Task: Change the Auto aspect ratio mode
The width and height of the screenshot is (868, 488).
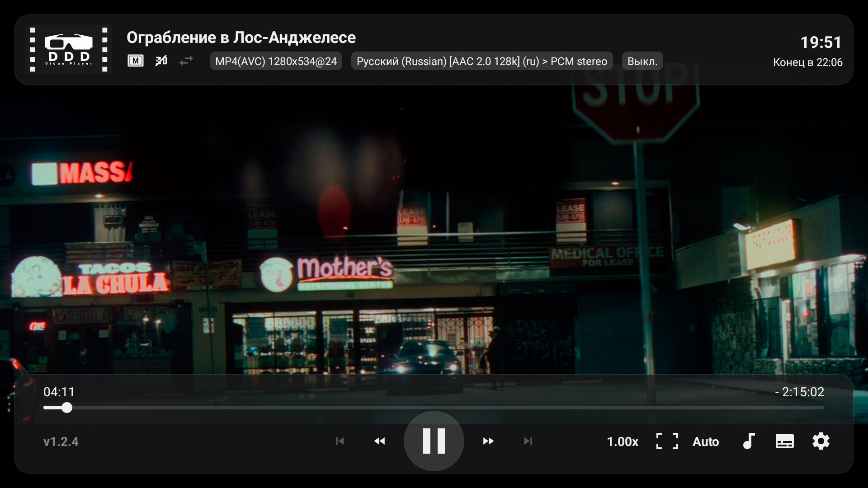Action: click(x=705, y=441)
